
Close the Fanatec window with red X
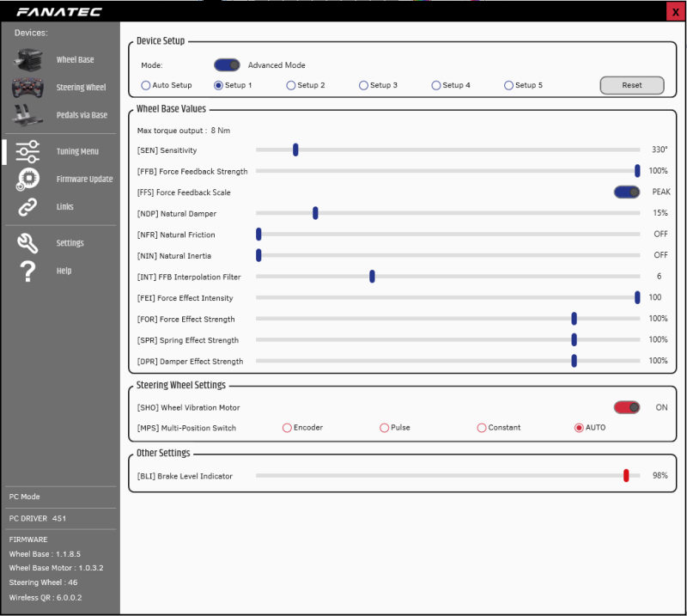pyautogui.click(x=676, y=12)
